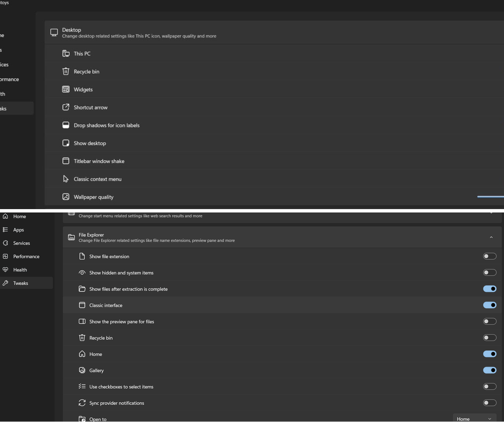Open the Apps page from sidebar
Viewport: 504px width, 422px height.
point(26,230)
